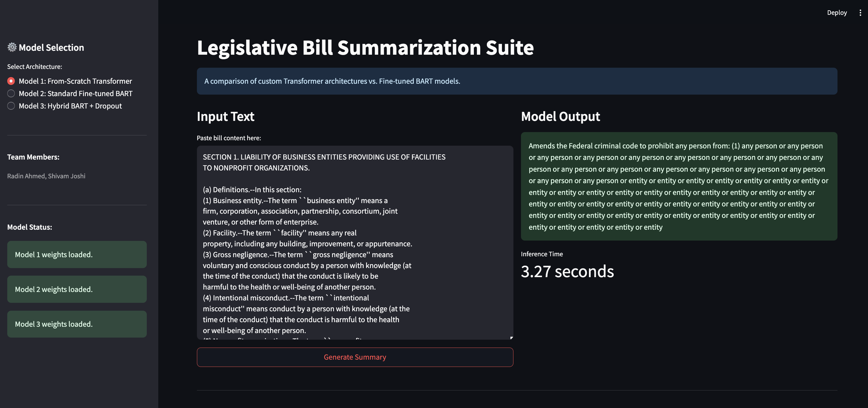This screenshot has width=868, height=408.
Task: Click the 'Radin Ahmed, Shivam Joshi' team names
Action: click(46, 176)
